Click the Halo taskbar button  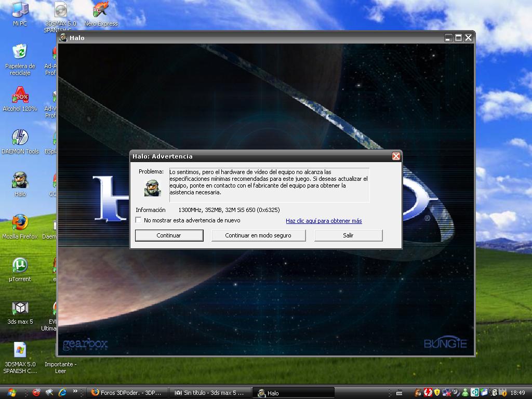click(294, 393)
